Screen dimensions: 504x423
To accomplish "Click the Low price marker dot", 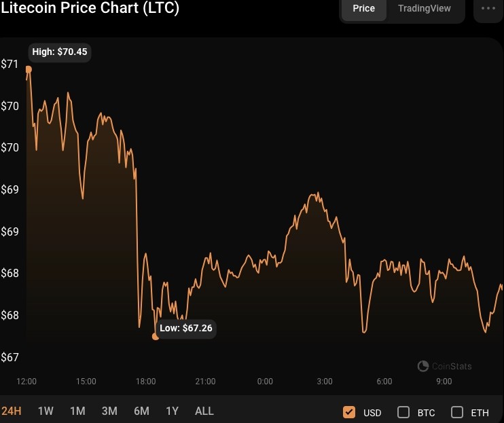I will (156, 337).
